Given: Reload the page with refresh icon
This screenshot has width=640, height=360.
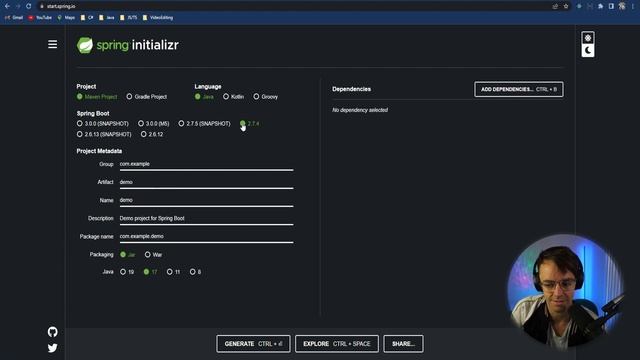Looking at the screenshot, I should point(29,6).
